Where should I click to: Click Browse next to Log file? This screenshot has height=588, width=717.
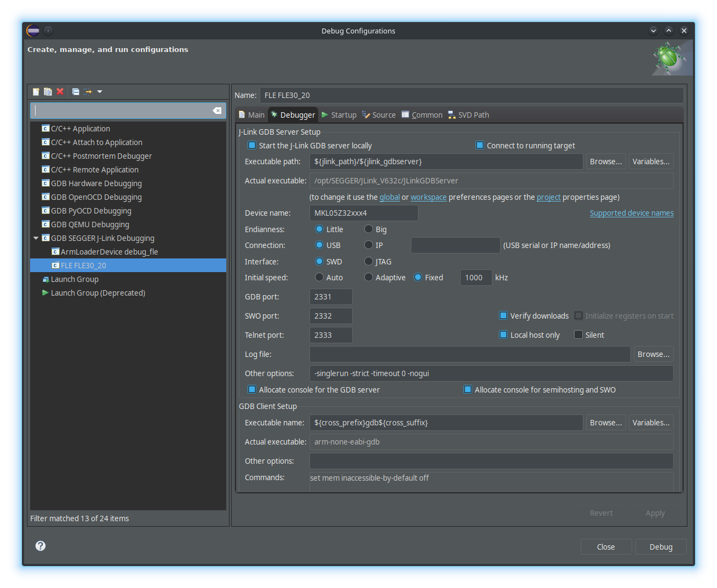[x=653, y=354]
